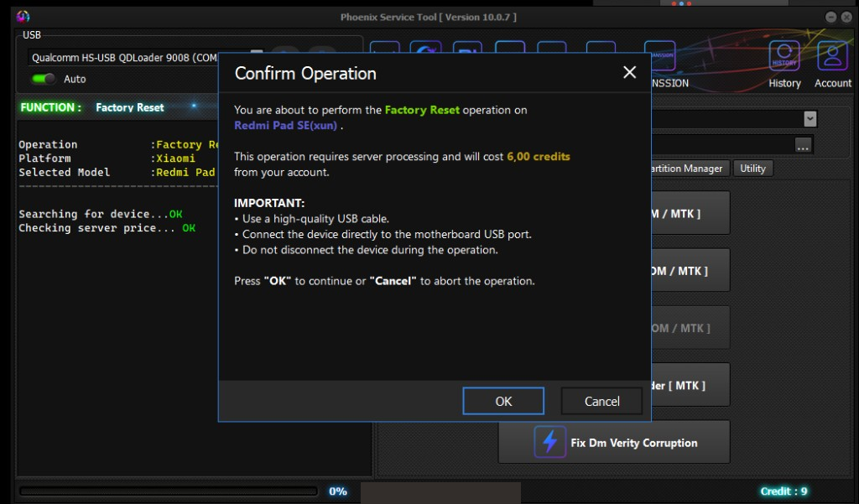
Task: Cancel the Confirm Operation dialog
Action: pyautogui.click(x=601, y=401)
